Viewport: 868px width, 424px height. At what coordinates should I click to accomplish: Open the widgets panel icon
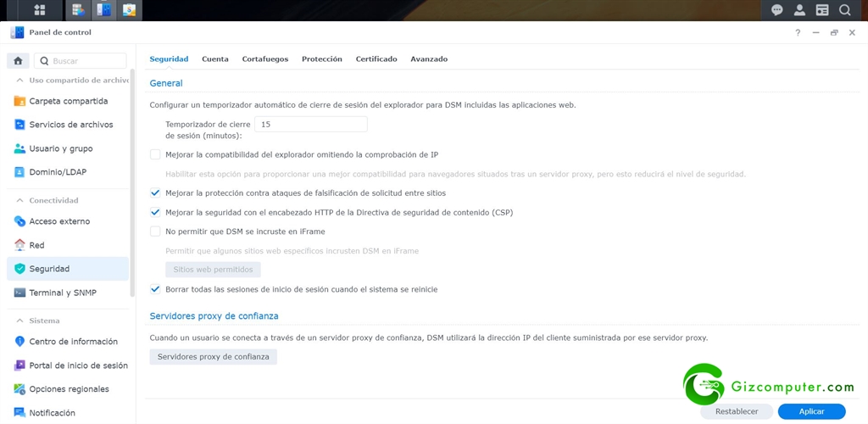click(822, 10)
